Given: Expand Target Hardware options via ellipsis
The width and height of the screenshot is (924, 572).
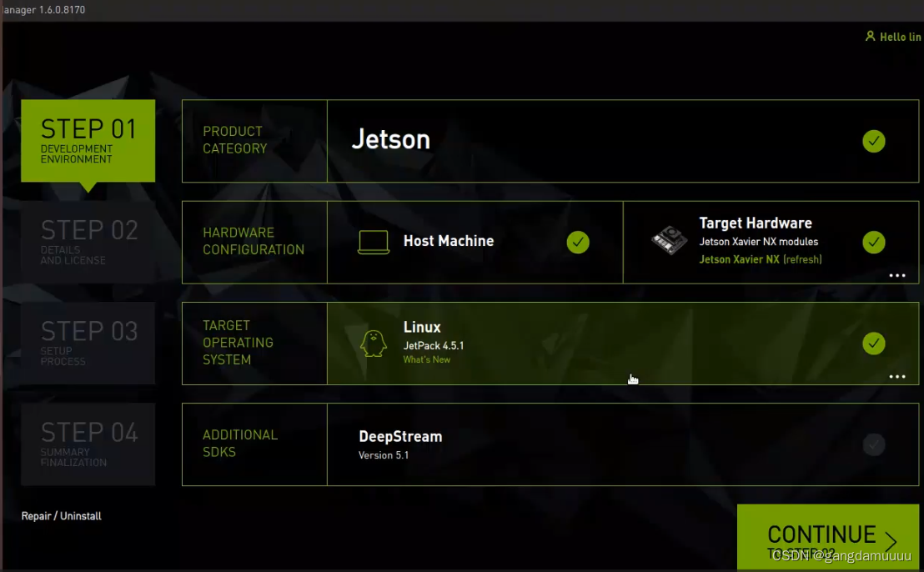Looking at the screenshot, I should 897,275.
